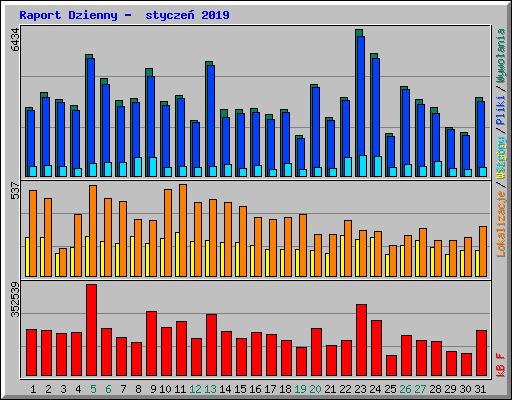Click the cyan bar for day 9
Image resolution: width=512 pixels, height=400 pixels.
pos(153,167)
